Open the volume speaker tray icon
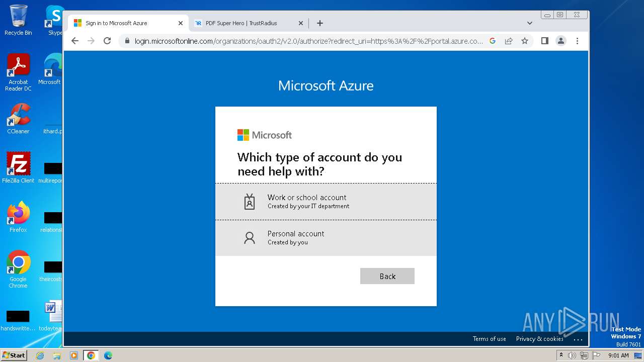The height and width of the screenshot is (362, 644). tap(572, 355)
